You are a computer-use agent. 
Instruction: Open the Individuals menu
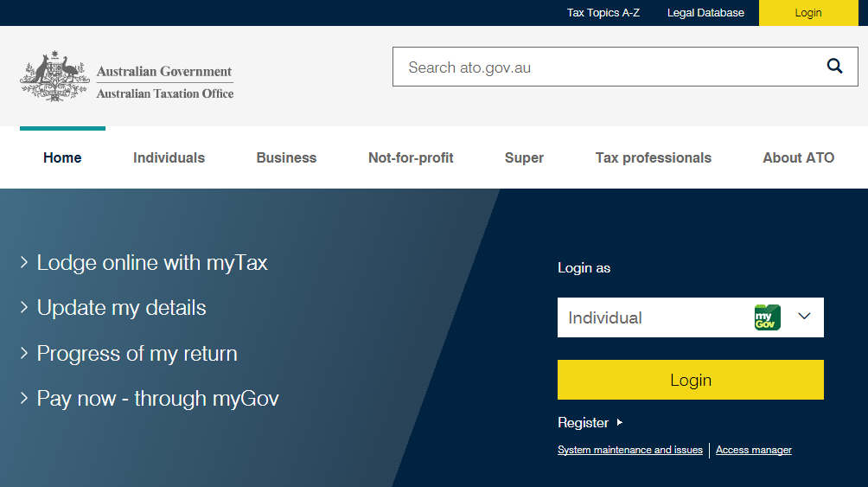pos(169,158)
